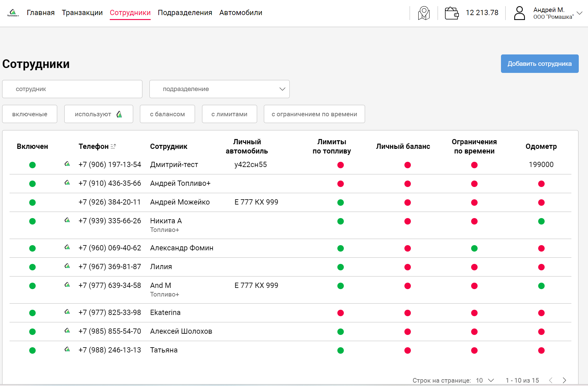Expand Андрей М. account menu
The height and width of the screenshot is (386, 588).
[579, 13]
